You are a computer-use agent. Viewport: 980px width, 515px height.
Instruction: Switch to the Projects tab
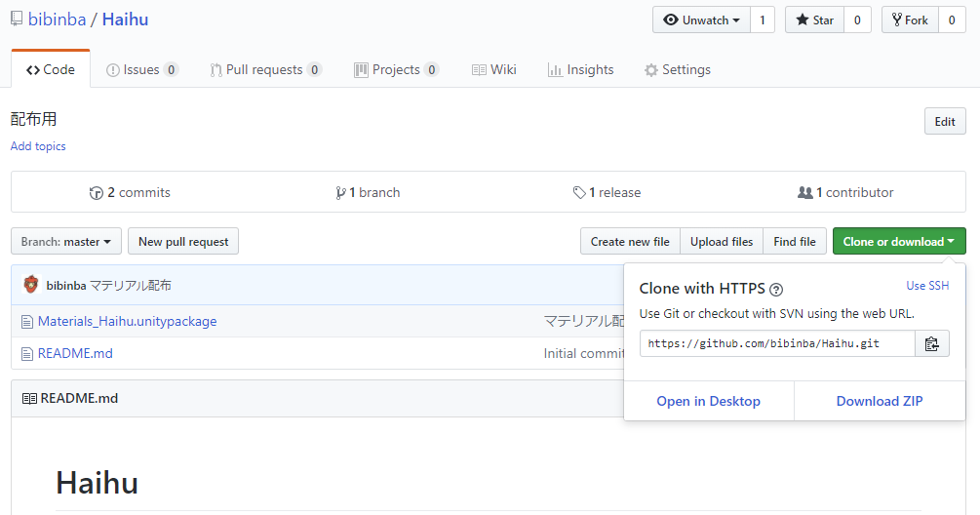point(396,69)
